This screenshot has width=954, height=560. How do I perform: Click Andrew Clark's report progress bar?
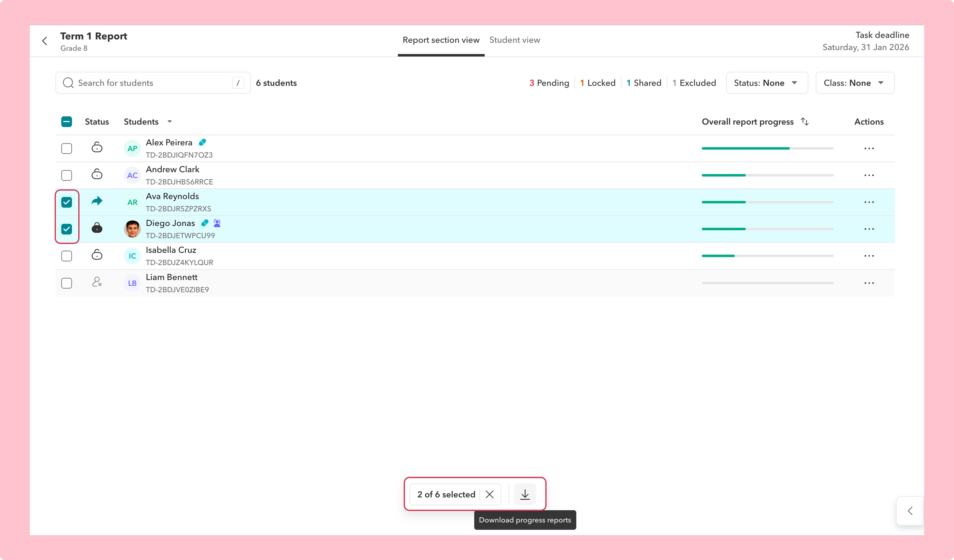(767, 175)
